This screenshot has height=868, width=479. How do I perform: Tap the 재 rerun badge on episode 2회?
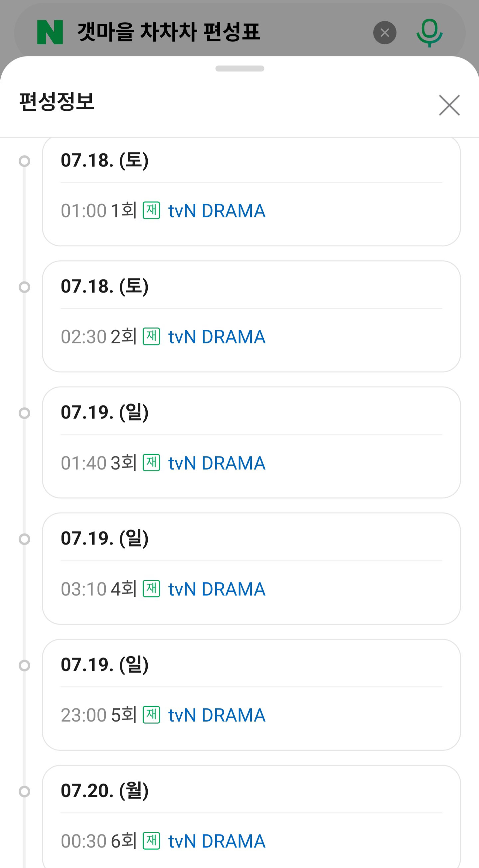coord(151,336)
